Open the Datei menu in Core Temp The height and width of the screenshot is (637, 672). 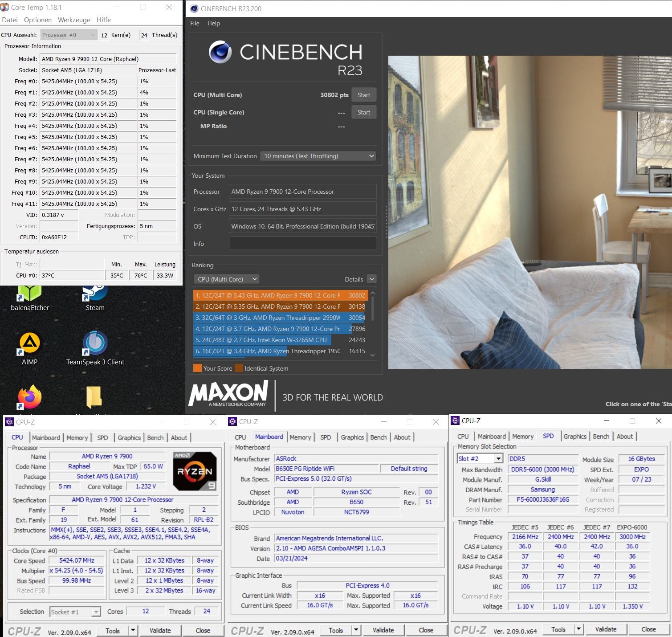tap(10, 20)
